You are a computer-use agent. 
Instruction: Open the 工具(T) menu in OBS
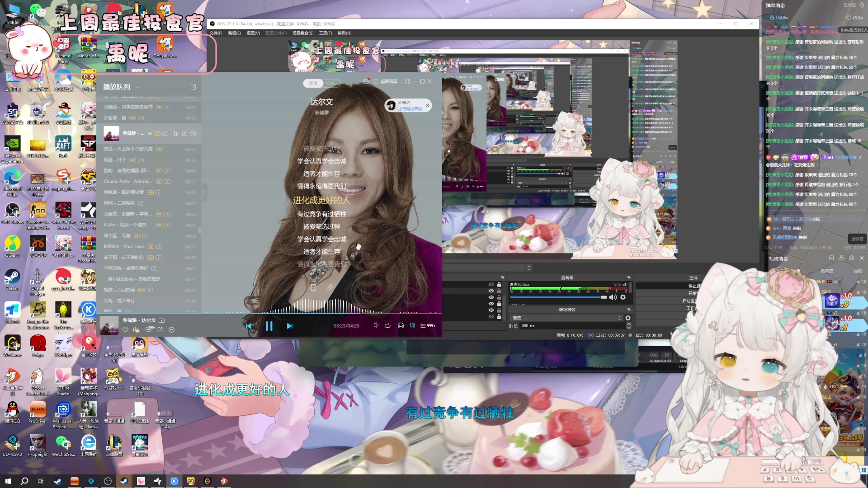pyautogui.click(x=325, y=33)
